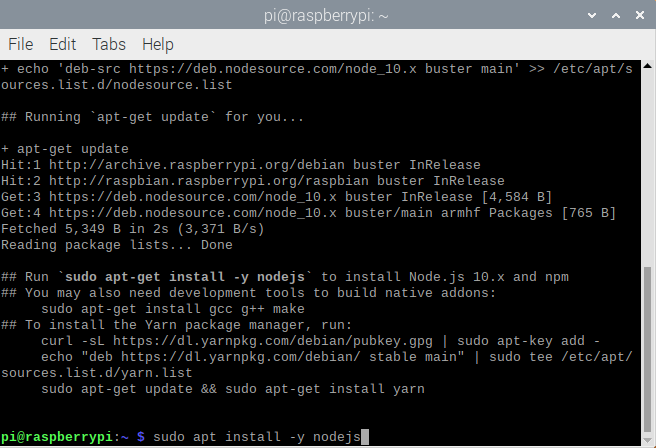Image resolution: width=656 pixels, height=448 pixels.
Task: Click the terminal vertical scrollbar thumb
Action: 648,351
